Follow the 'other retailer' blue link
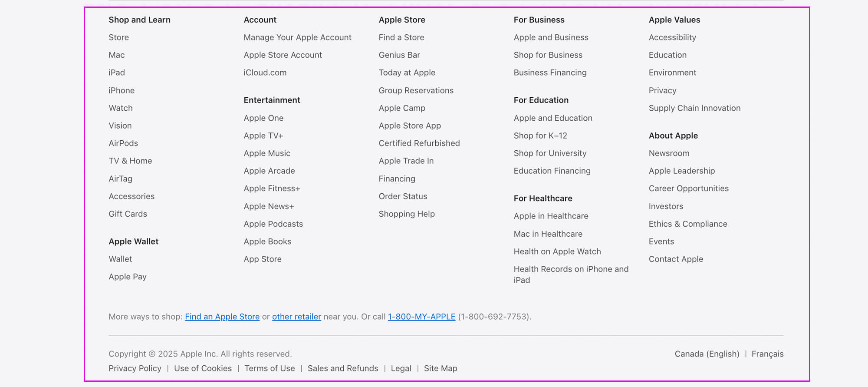The height and width of the screenshot is (387, 868). click(296, 317)
